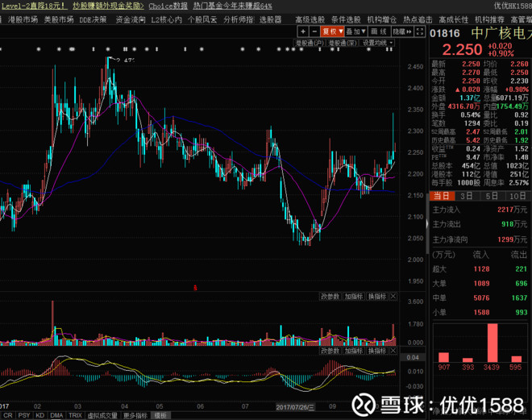This screenshot has width=532, height=420.
Task: Open Choice数据 link
Action: tap(168, 6)
